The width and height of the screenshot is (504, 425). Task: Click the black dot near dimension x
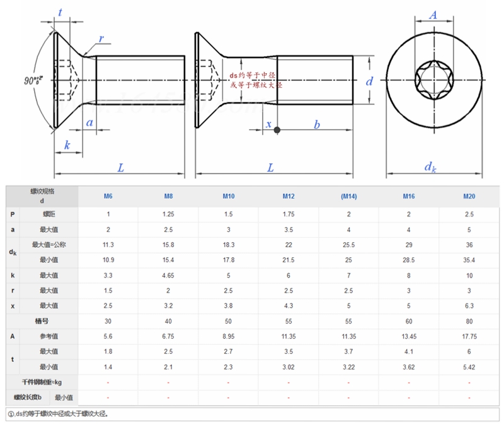(277, 131)
